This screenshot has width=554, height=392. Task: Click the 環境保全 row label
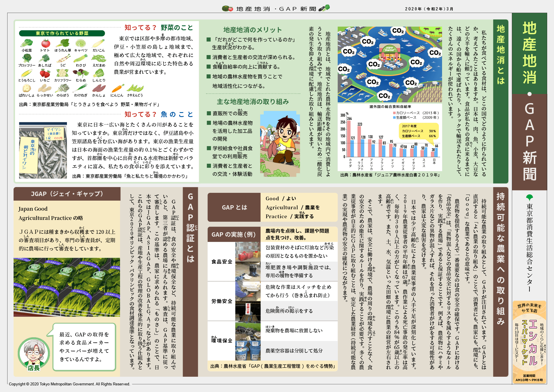222,340
